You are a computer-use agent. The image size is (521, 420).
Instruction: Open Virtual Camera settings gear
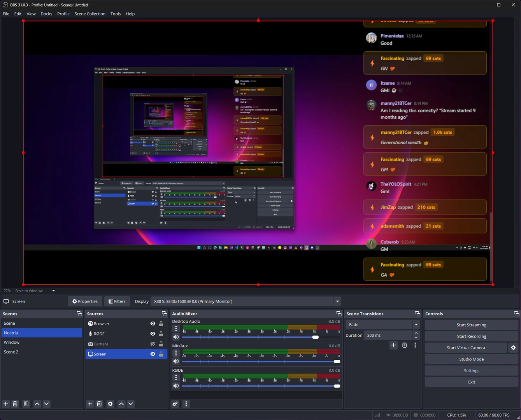513,348
